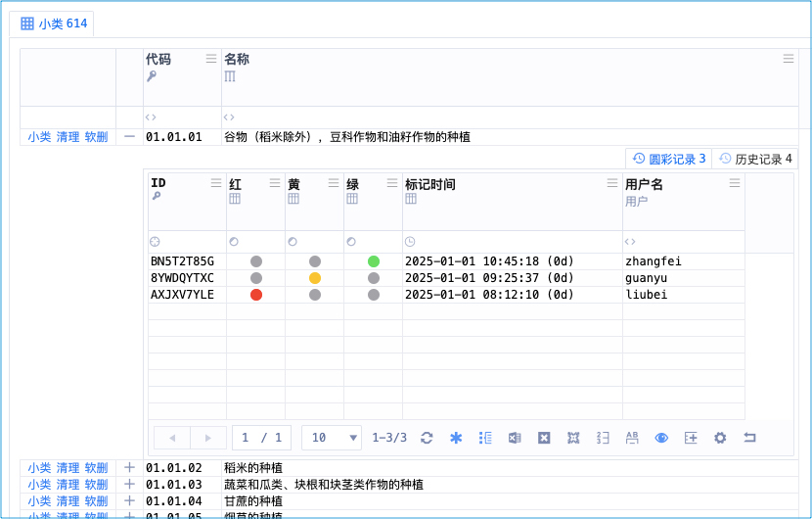Switch to 圆彩记录 3 tab
The image size is (812, 519).
[669, 159]
